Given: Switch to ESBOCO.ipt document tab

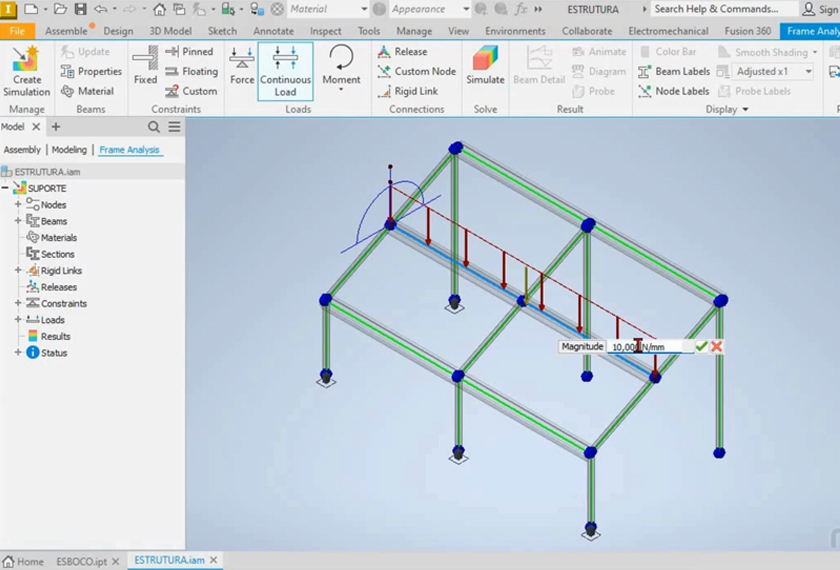Looking at the screenshot, I should pos(82,561).
